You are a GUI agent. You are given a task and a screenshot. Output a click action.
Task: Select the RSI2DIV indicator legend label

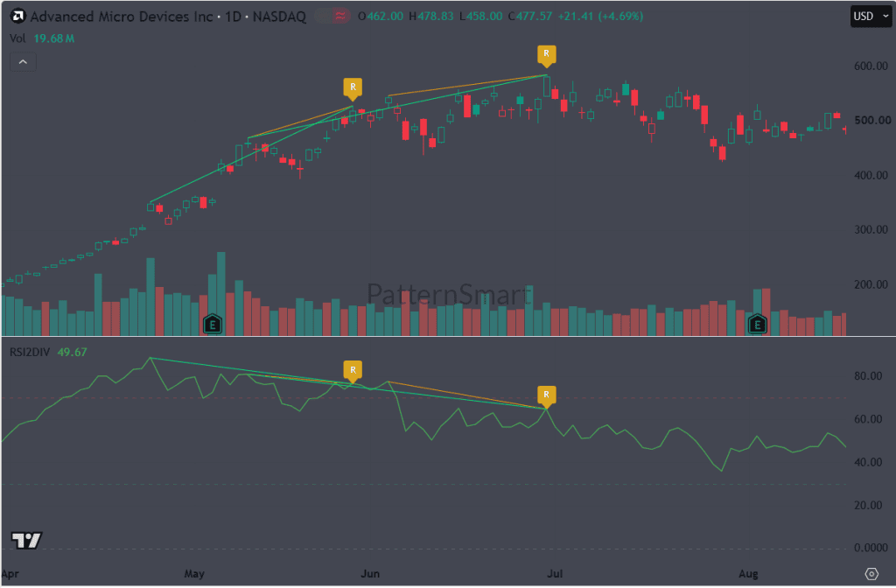point(30,352)
